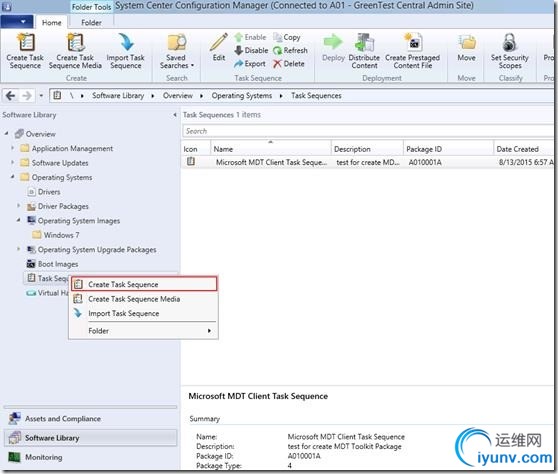
Task: Collapse the Overview tree node
Action: tap(6, 133)
